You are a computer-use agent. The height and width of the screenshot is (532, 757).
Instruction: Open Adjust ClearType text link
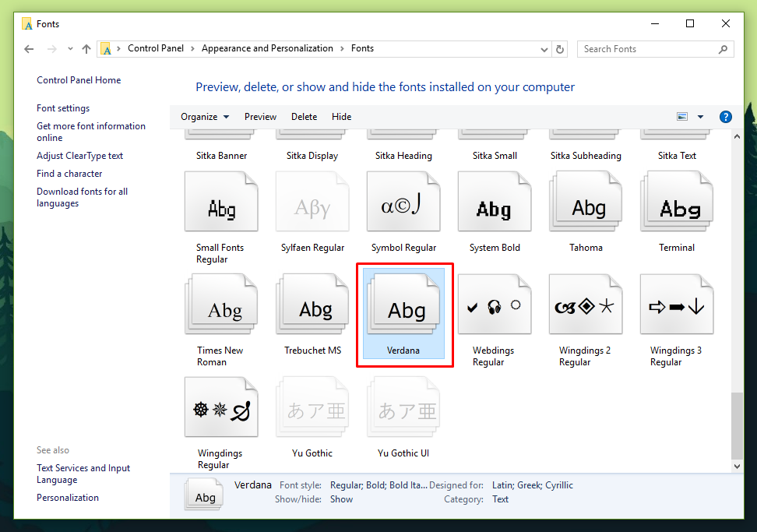tap(79, 156)
